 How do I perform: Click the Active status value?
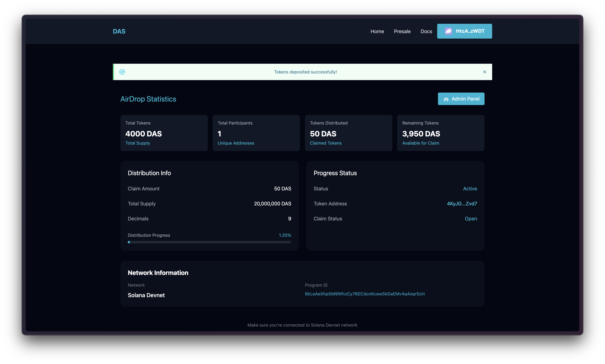pos(470,189)
